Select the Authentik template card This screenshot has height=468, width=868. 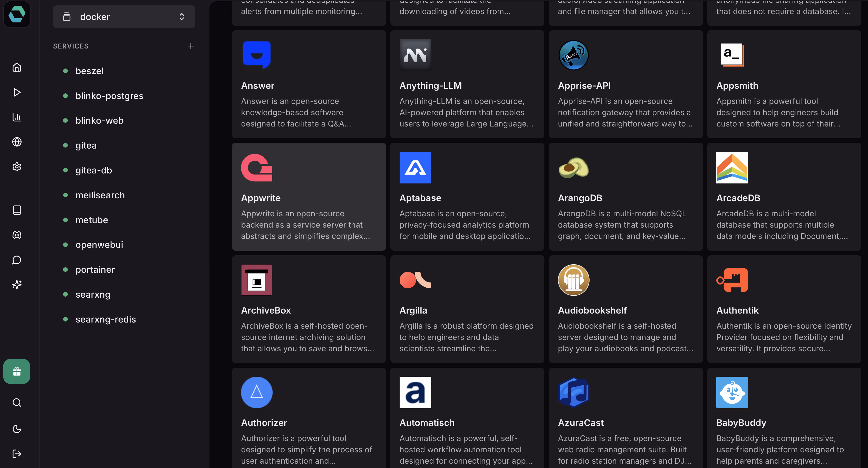tap(784, 309)
